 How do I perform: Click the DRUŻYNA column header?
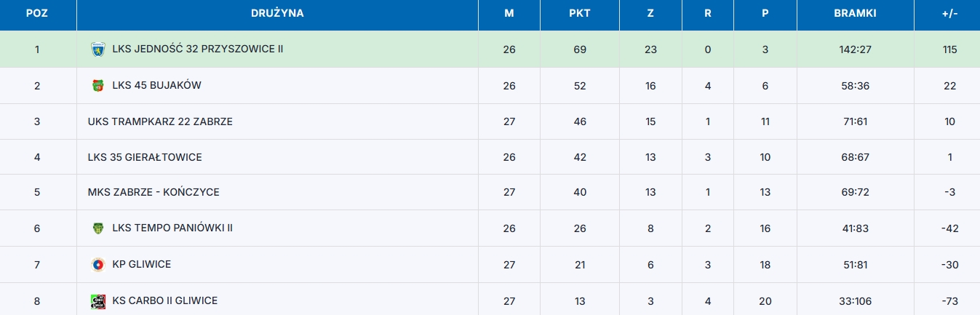(277, 14)
